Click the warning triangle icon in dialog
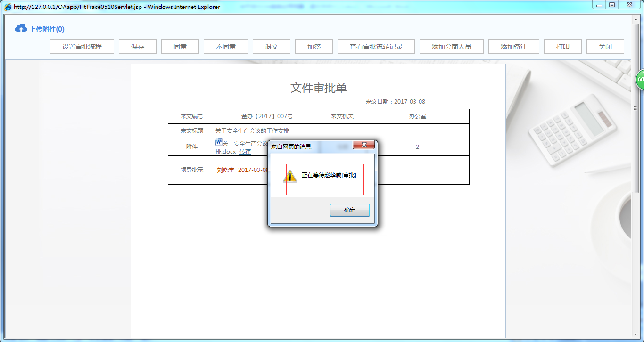Image resolution: width=644 pixels, height=342 pixels. point(289,176)
